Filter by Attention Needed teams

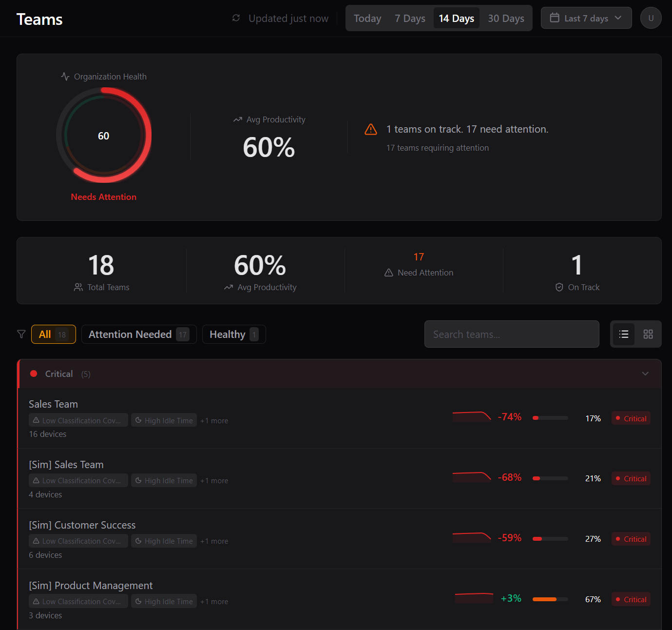(138, 334)
